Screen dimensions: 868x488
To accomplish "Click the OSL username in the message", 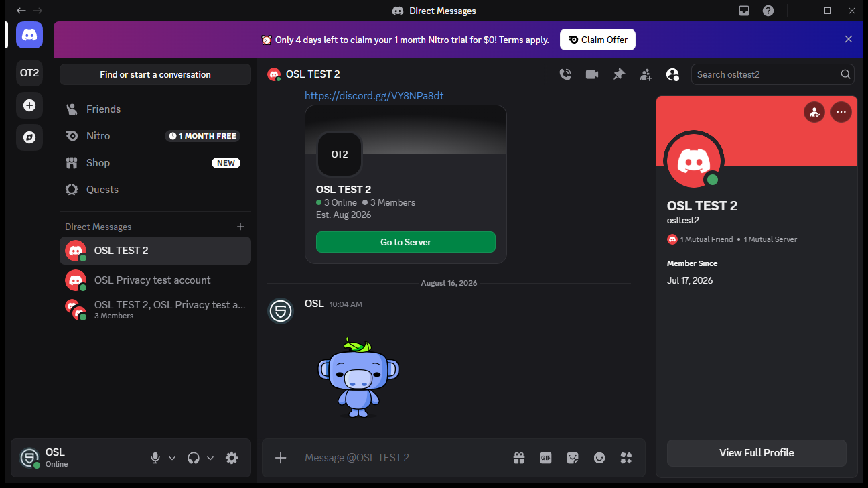I will click(314, 304).
